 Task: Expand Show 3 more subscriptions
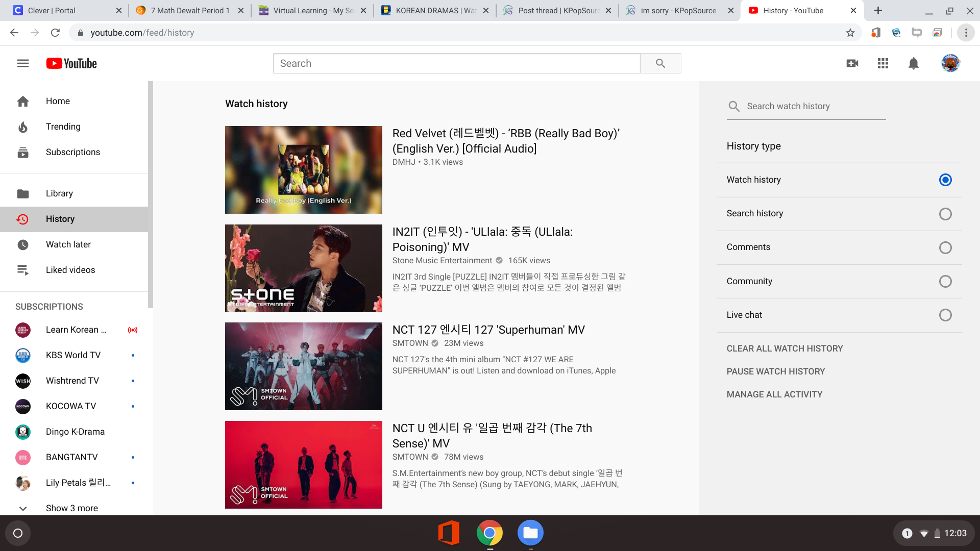[x=74, y=508]
